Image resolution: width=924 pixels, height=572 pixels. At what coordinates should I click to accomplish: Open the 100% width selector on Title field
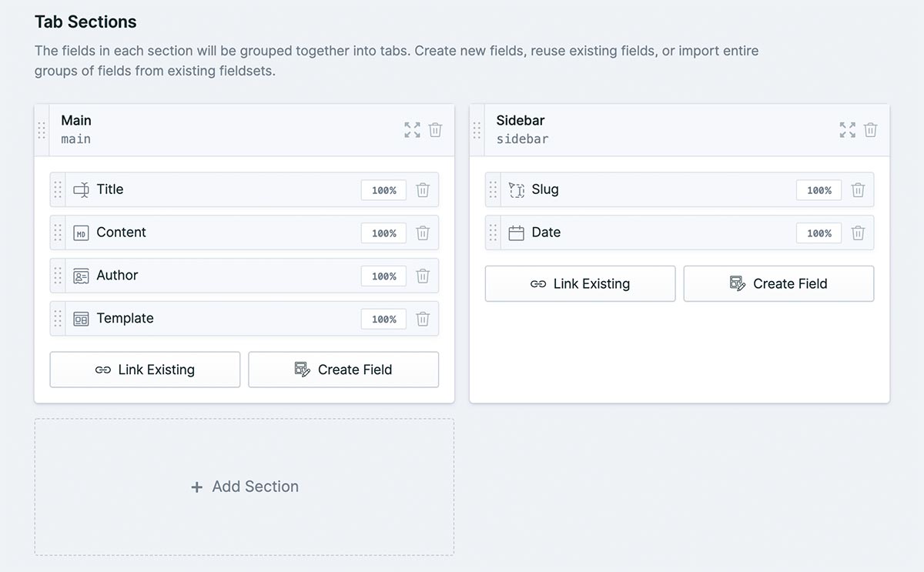coord(383,189)
